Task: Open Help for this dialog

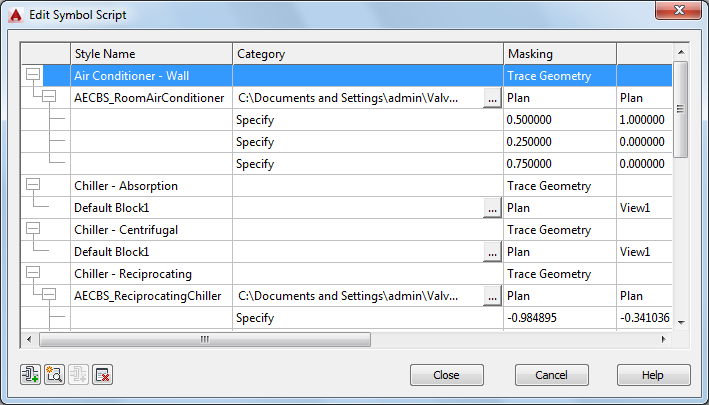Action: [653, 375]
